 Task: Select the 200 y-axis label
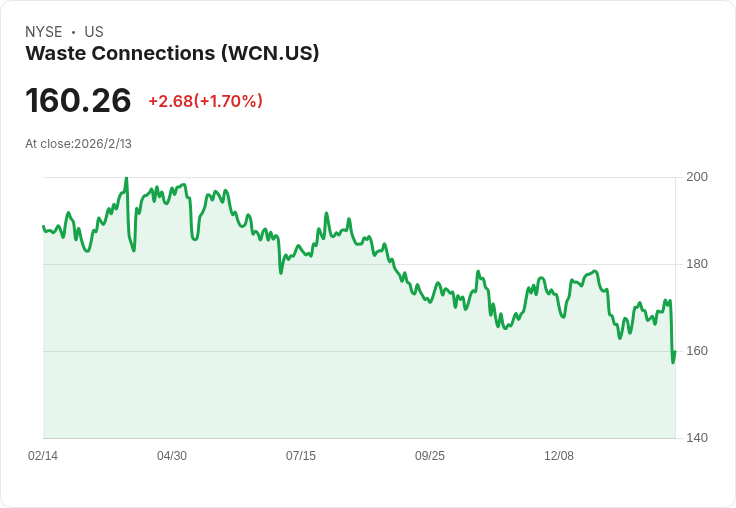click(696, 177)
